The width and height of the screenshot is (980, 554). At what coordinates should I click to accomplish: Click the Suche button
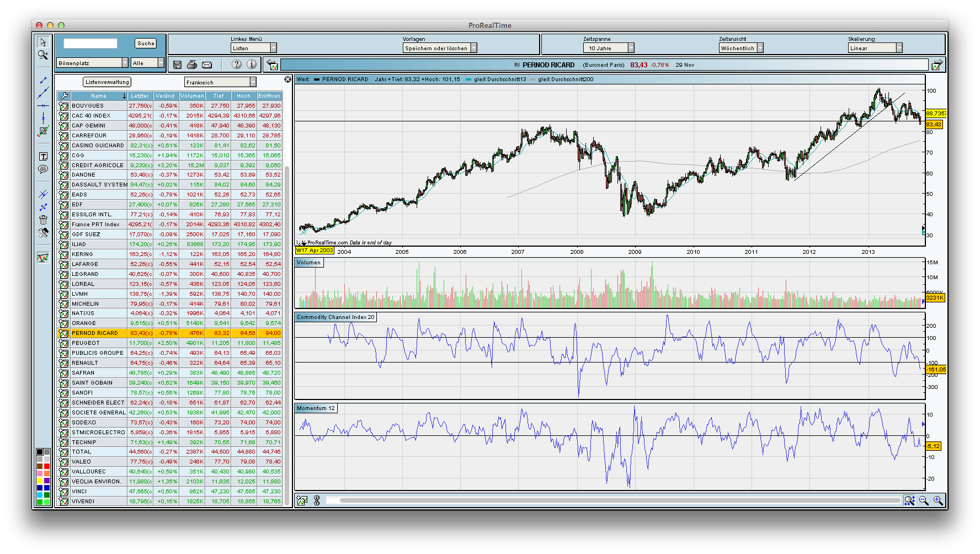pyautogui.click(x=146, y=43)
